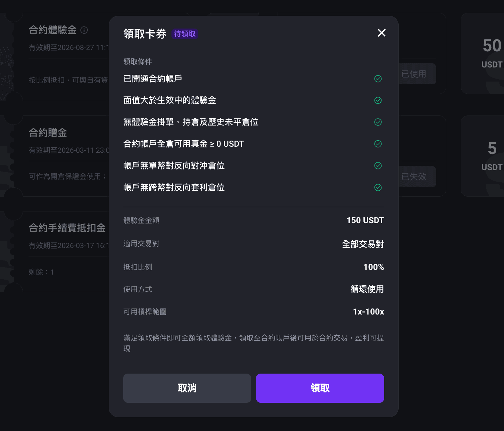The width and height of the screenshot is (504, 431).
Task: Click the 取消 button
Action: coord(187,388)
